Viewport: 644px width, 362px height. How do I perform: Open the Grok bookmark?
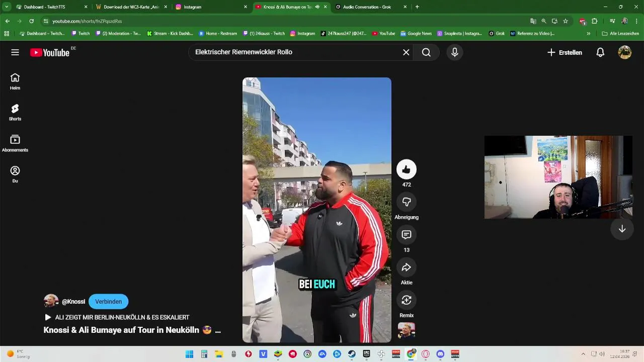pos(497,34)
